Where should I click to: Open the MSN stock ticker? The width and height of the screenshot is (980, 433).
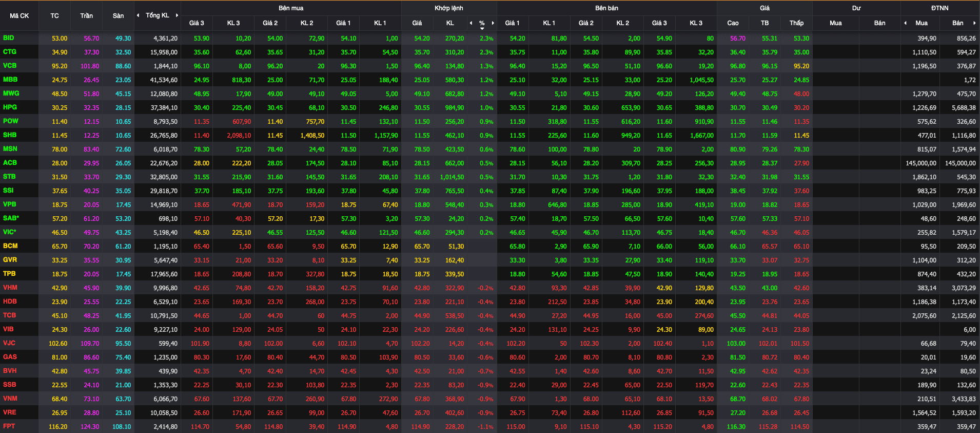coord(10,149)
